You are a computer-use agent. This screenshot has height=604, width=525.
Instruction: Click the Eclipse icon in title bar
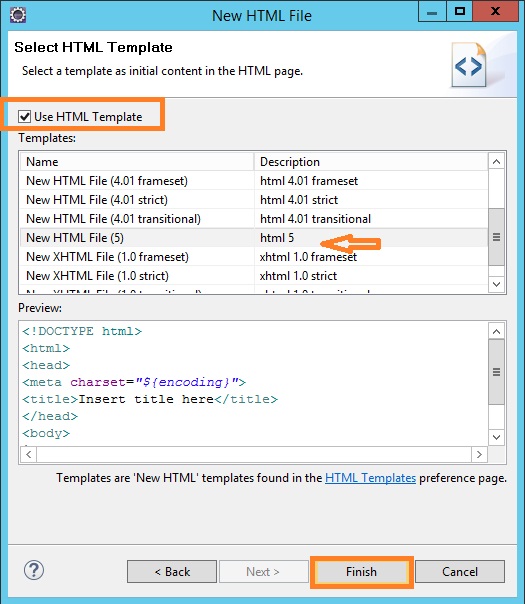click(18, 15)
